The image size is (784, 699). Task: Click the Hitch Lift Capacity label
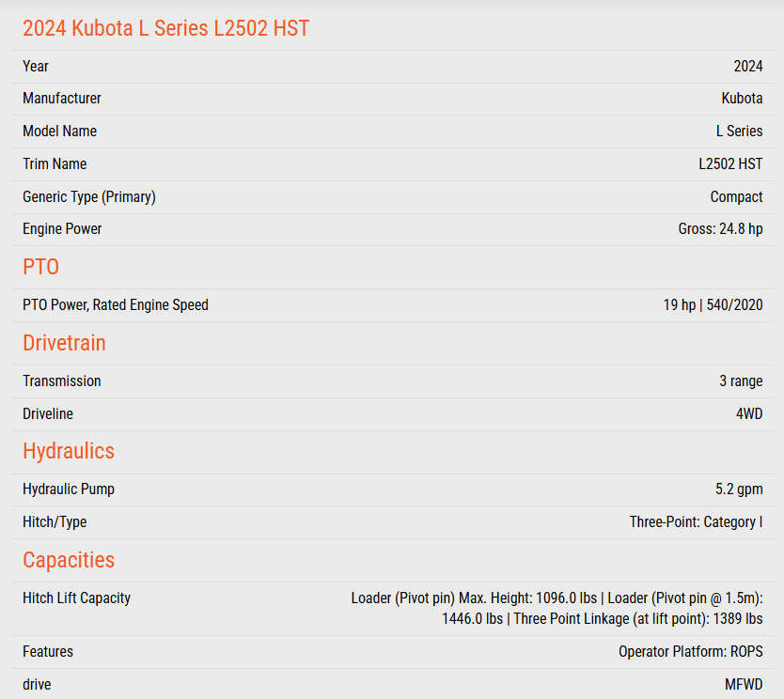76,598
